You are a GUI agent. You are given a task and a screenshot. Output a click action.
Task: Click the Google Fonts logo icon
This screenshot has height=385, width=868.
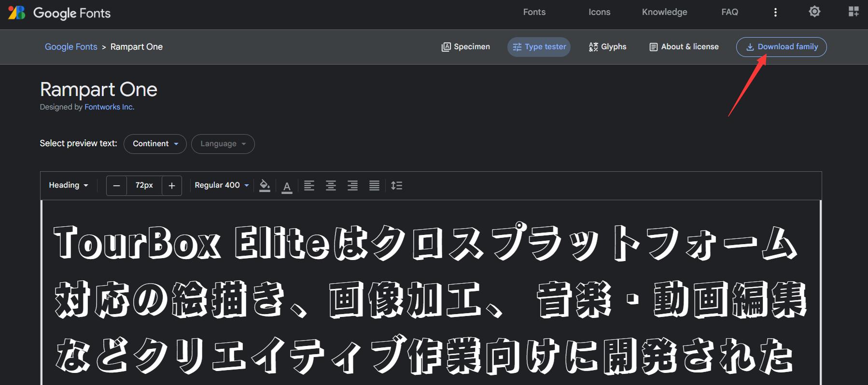[x=17, y=13]
